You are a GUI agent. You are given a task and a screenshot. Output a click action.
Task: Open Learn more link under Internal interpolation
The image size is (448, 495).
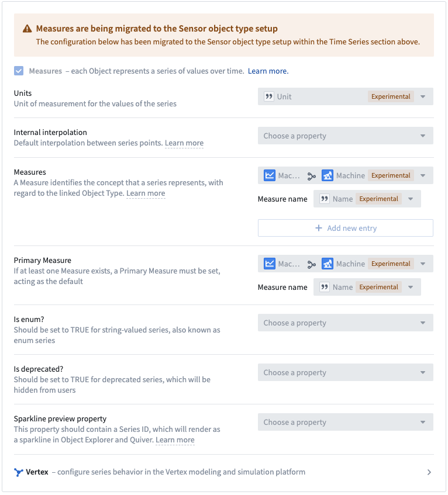coord(184,143)
